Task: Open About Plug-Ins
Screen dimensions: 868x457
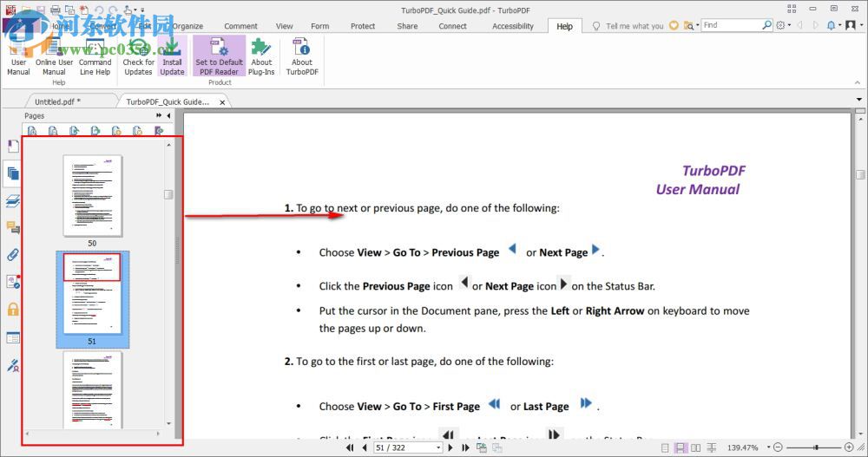Action: 261,57
